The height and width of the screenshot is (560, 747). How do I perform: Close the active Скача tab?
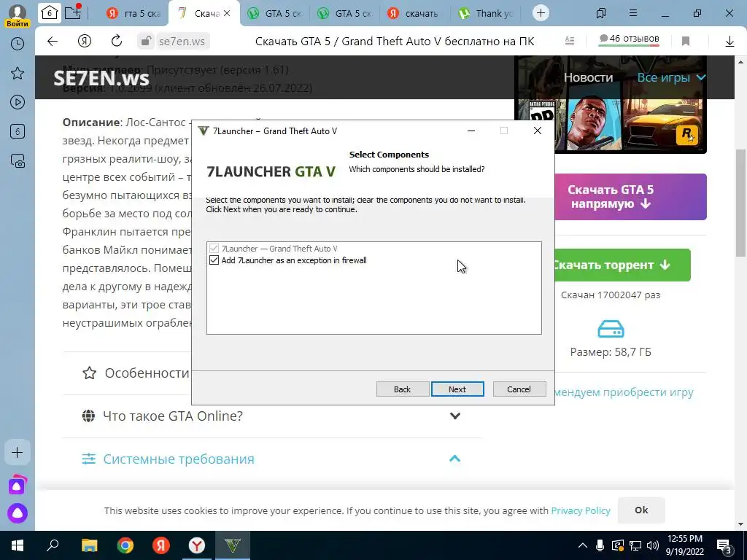[227, 13]
